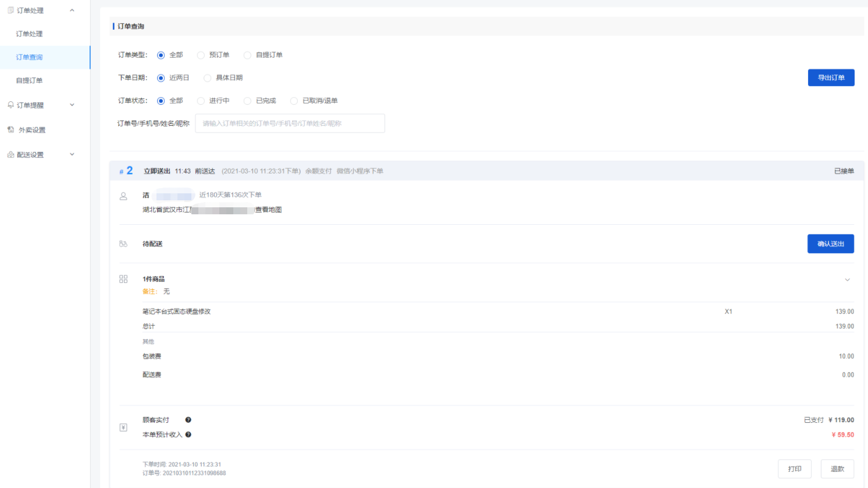The image size is (868, 488).
Task: Click the ¥ 59.50 estimated income
Action: coord(842,435)
